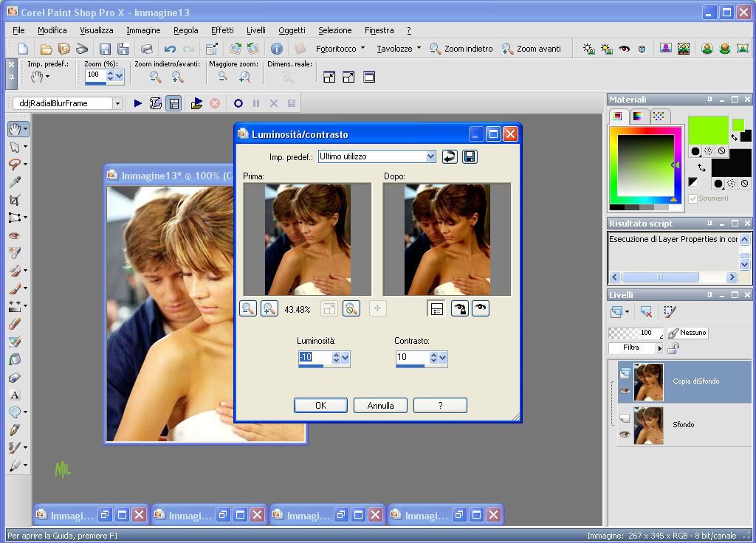Select the Copia di Sfondo layer thumbnail
This screenshot has height=543, width=756.
coord(648,382)
